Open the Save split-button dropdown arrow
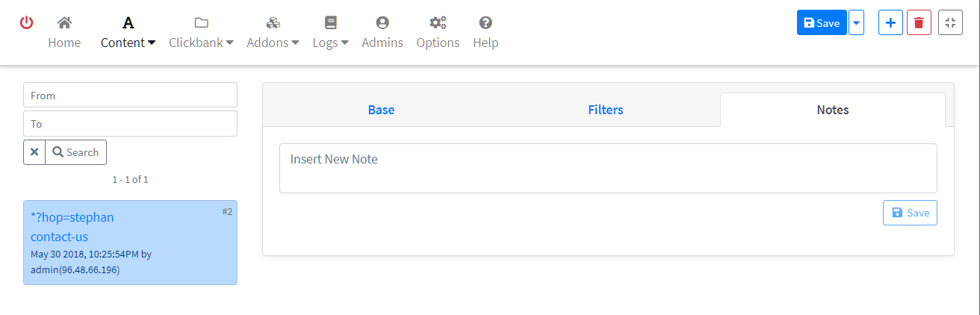The image size is (980, 315). click(x=857, y=23)
